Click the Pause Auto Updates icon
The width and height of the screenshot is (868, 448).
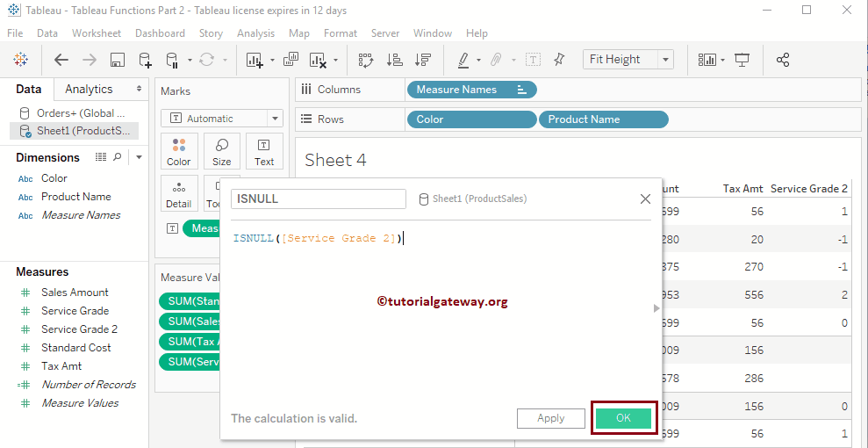(x=172, y=60)
